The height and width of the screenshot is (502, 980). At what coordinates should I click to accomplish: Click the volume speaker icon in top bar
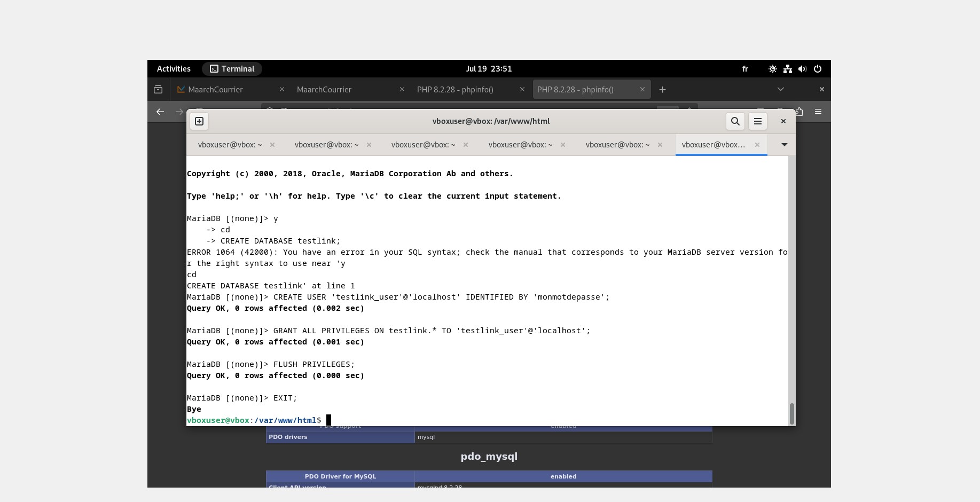point(802,69)
